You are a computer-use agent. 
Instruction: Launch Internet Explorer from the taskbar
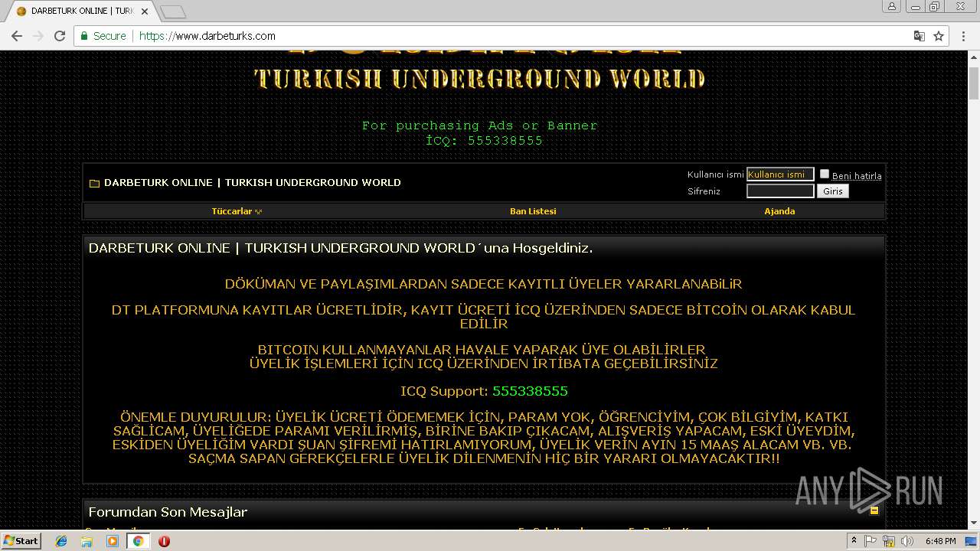coord(61,541)
